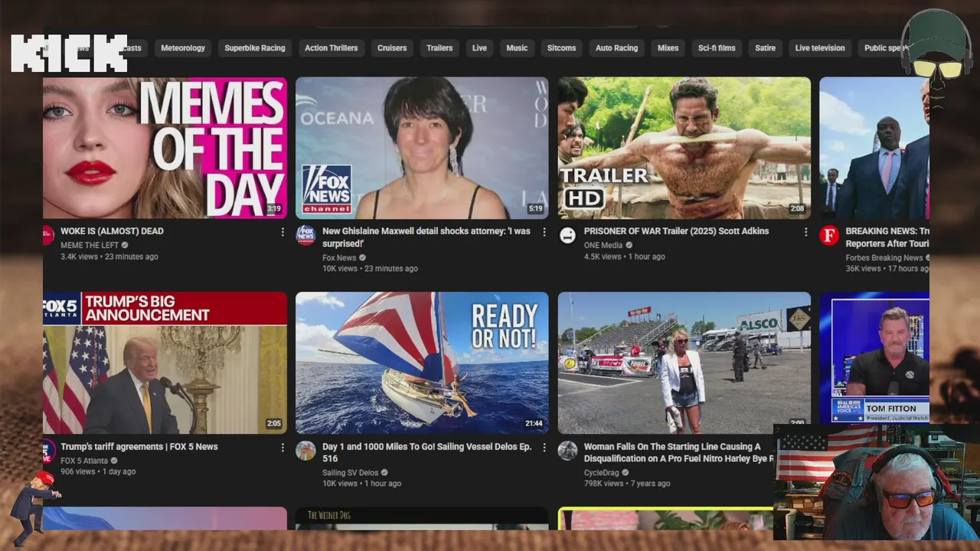Select the Mixes filter chip
Viewport: 980px width, 551px height.
668,48
